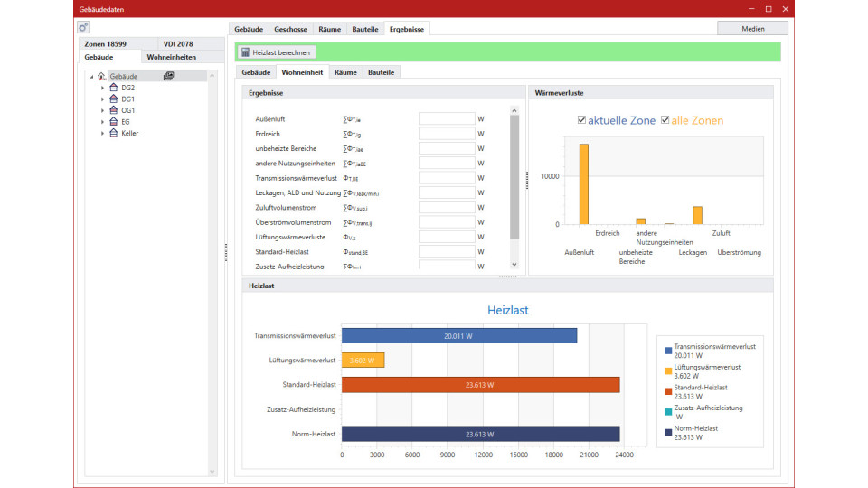The image size is (868, 488).
Task: Select the OG1 floor icon
Action: pos(113,110)
